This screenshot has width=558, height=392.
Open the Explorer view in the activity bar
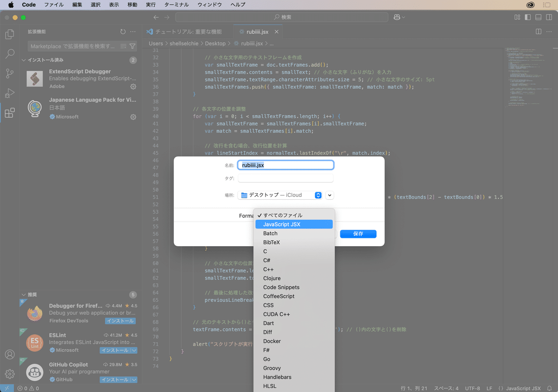pyautogui.click(x=10, y=34)
